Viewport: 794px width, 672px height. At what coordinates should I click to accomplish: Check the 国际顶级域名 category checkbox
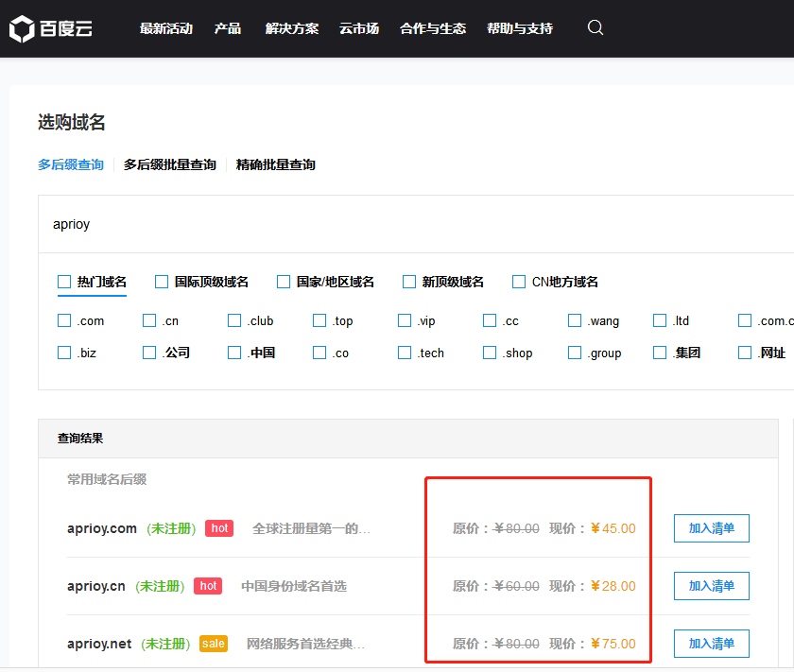[x=162, y=282]
